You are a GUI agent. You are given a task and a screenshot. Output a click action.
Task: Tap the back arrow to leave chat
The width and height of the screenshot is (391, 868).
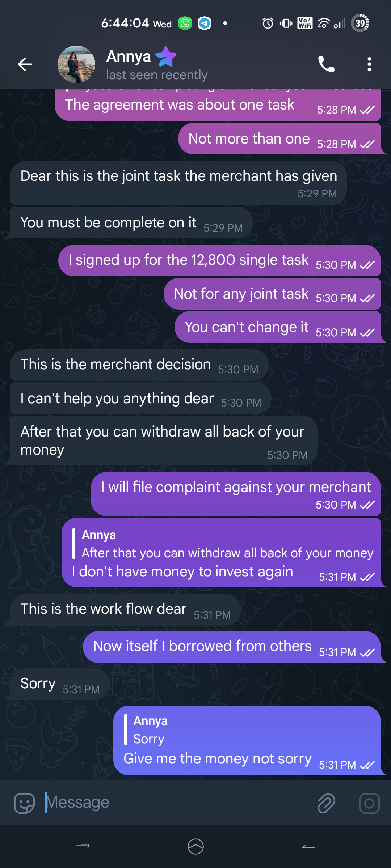tap(25, 64)
